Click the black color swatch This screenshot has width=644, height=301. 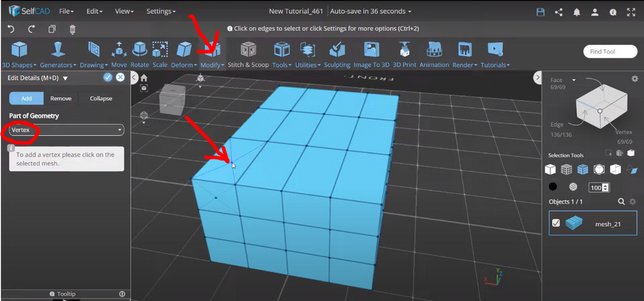click(553, 187)
